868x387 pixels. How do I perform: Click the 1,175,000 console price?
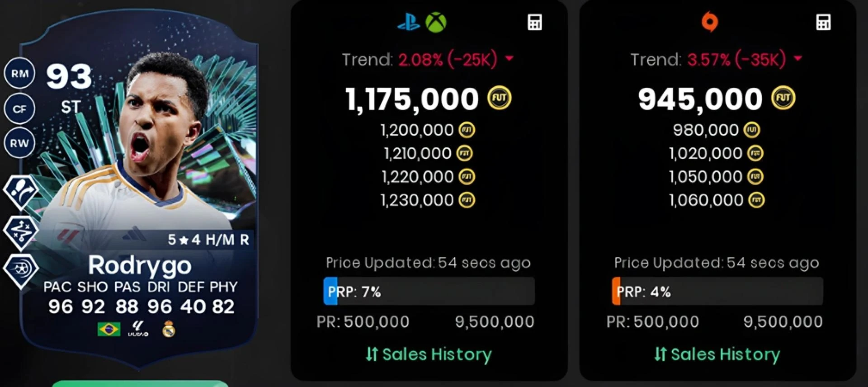pyautogui.click(x=412, y=99)
